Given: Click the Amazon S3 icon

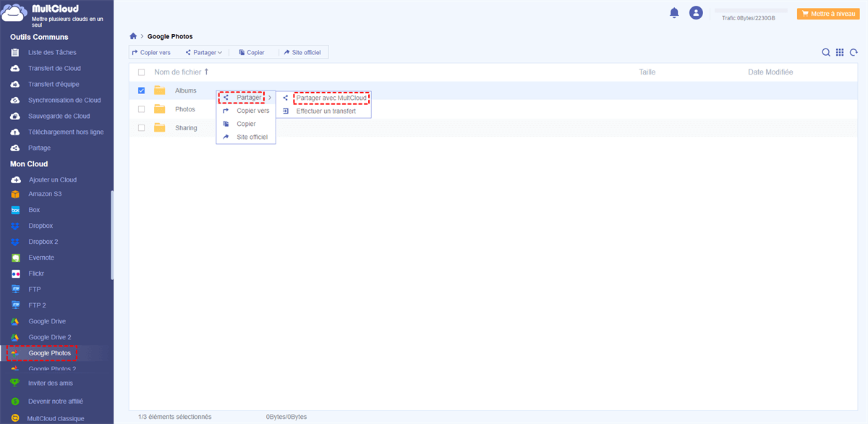Looking at the screenshot, I should [x=15, y=194].
